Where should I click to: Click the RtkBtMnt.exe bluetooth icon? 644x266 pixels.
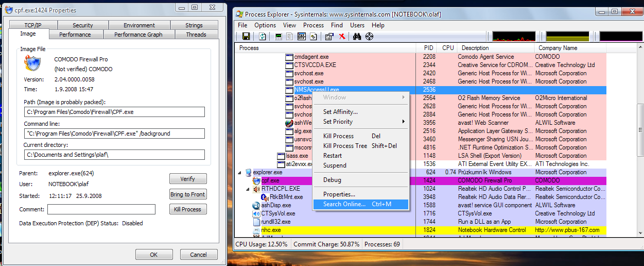265,197
